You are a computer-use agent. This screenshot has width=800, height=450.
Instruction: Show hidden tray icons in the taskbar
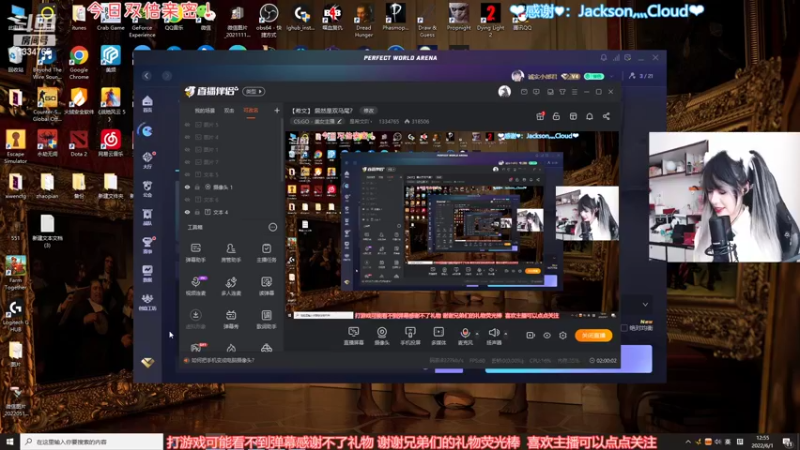click(688, 442)
